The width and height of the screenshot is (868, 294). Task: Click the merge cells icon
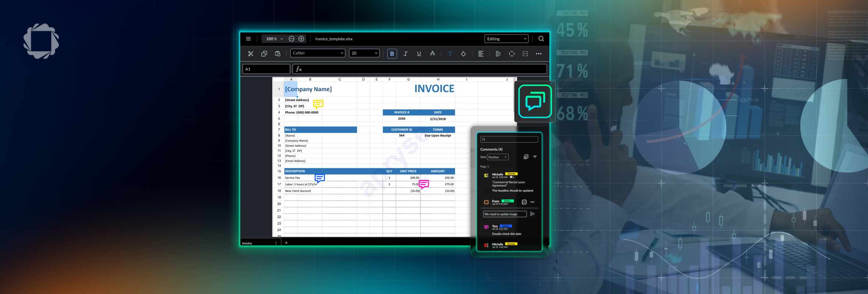[x=525, y=54]
